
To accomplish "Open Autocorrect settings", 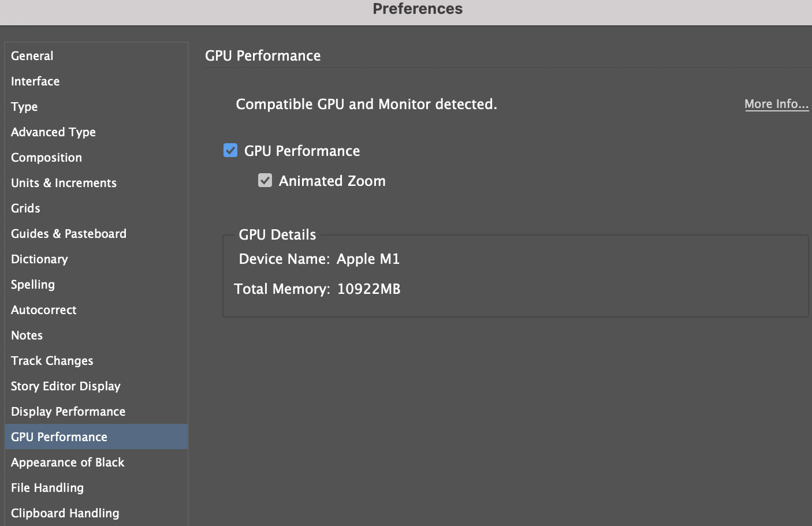I will pyautogui.click(x=43, y=309).
